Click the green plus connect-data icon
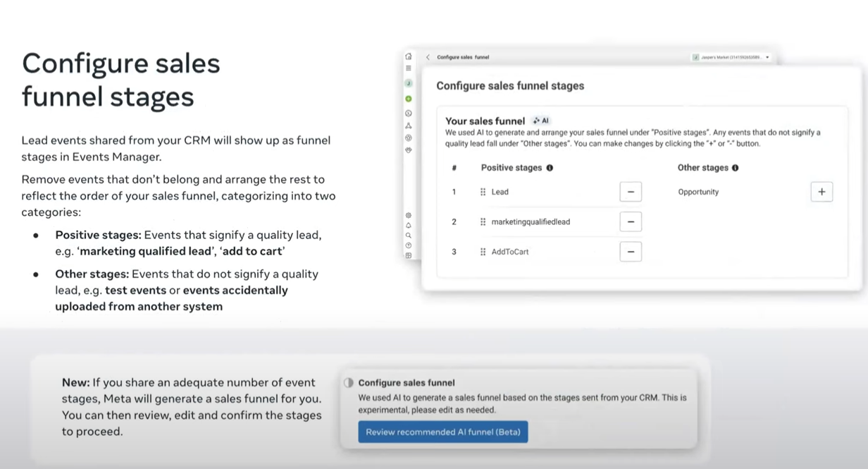Image resolution: width=868 pixels, height=469 pixels. point(409,99)
